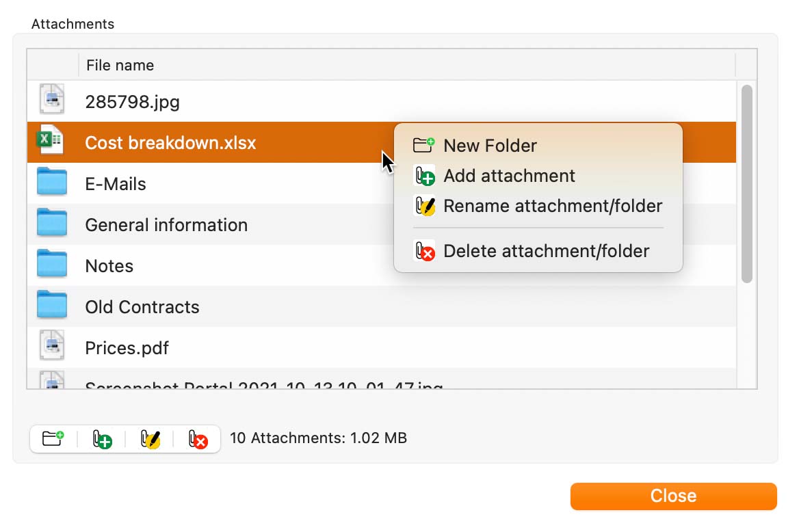Click the New Folder icon in bottom toolbar
This screenshot has width=799, height=532.
click(x=53, y=439)
